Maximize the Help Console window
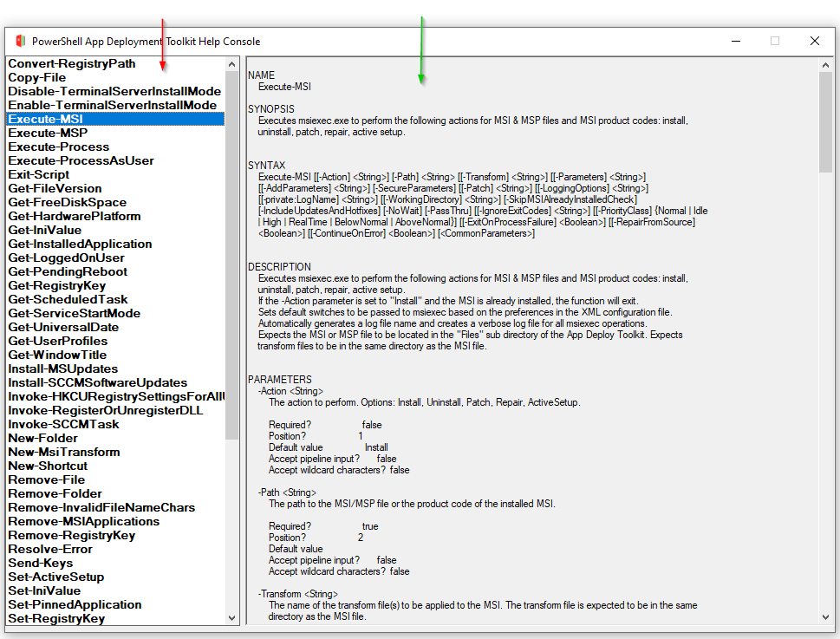Image resolution: width=840 pixels, height=639 pixels. pos(775,42)
